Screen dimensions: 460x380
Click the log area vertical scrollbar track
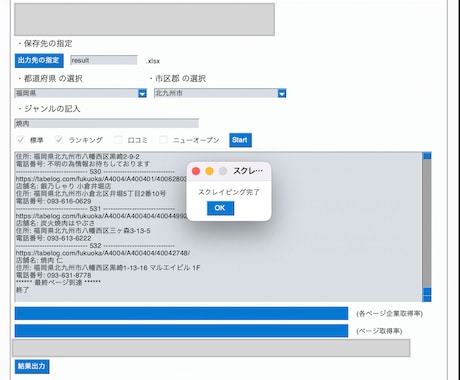427,223
